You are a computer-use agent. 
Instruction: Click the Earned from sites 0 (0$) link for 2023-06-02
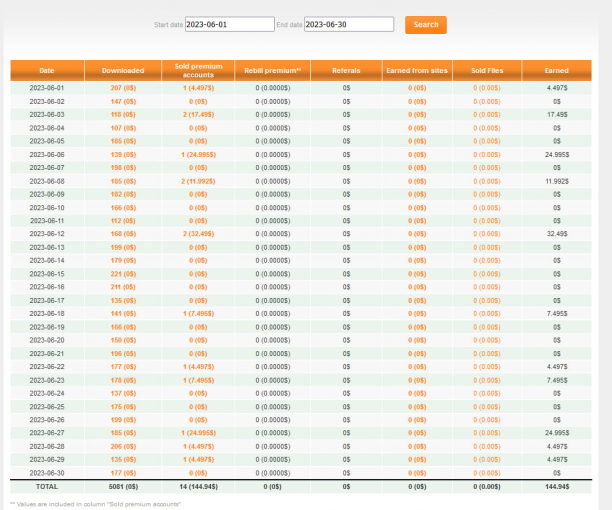[x=417, y=101]
